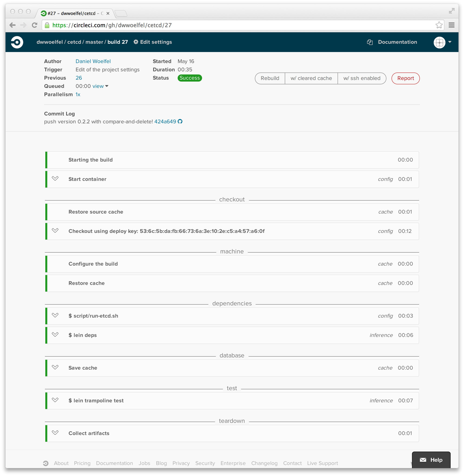Open the Chrome hamburger menu

pos(451,25)
